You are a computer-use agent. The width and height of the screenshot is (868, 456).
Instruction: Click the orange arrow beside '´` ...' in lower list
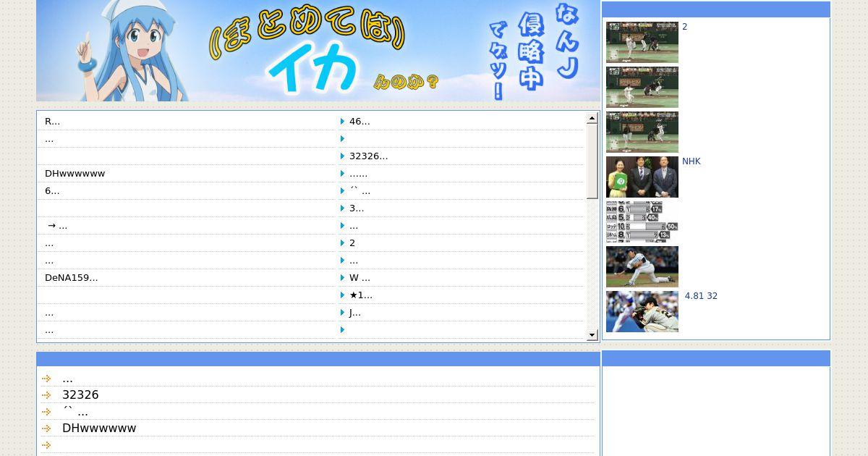pos(46,412)
